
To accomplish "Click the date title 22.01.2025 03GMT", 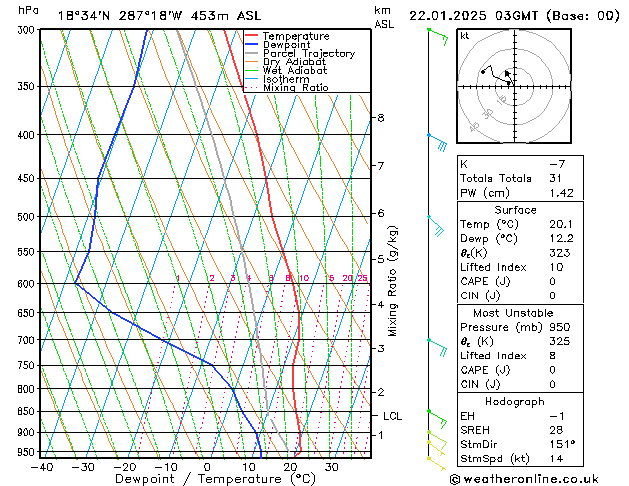I will pyautogui.click(x=513, y=16).
